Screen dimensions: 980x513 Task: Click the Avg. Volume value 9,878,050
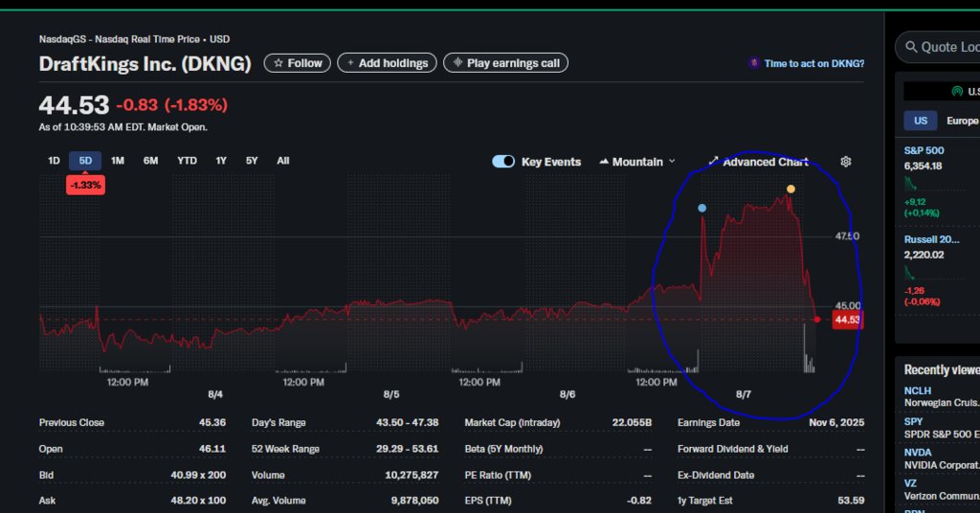[415, 501]
